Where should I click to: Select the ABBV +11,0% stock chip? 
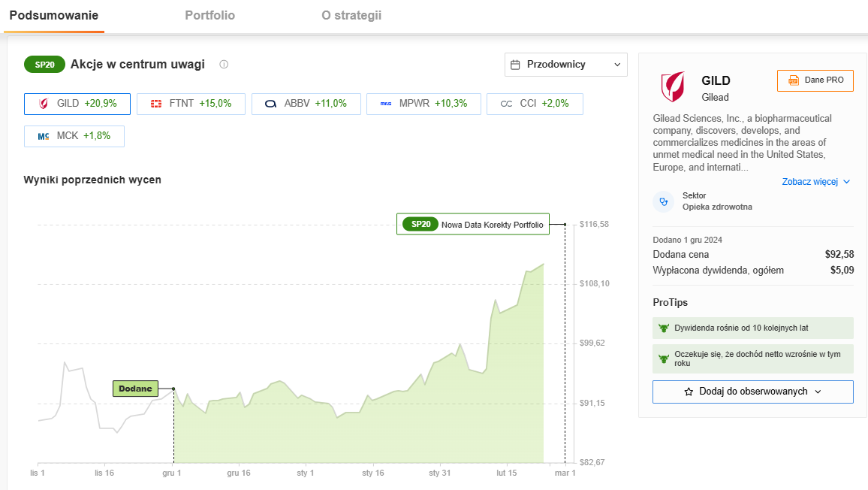click(306, 104)
